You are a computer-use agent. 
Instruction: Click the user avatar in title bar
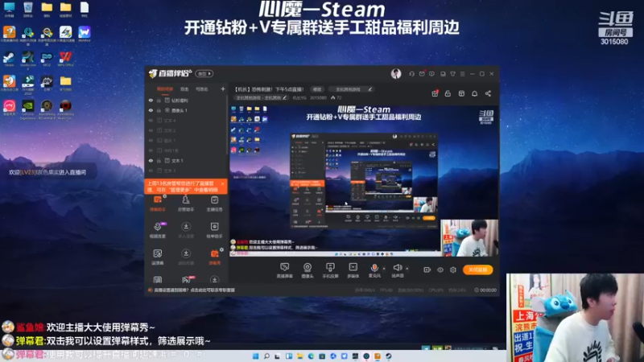396,73
